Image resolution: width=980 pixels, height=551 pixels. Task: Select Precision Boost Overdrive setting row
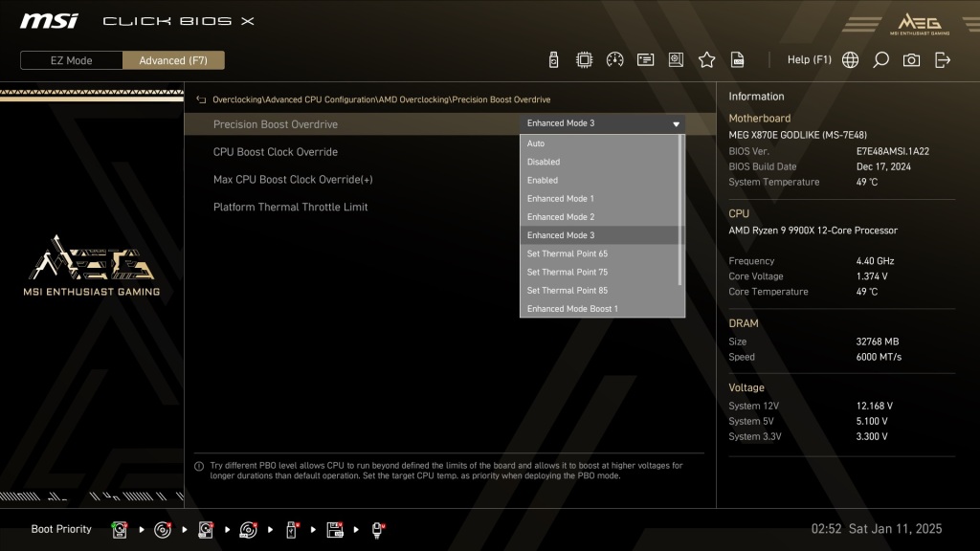[x=450, y=123]
